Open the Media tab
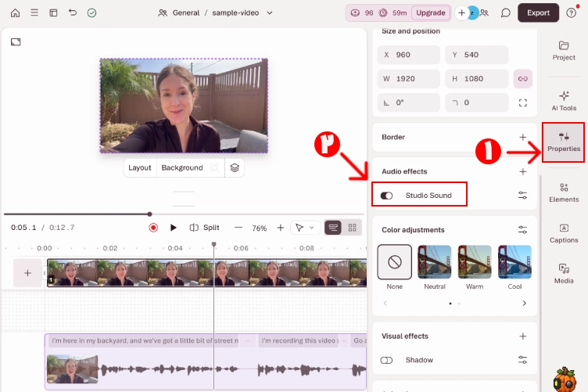The width and height of the screenshot is (588, 392). pyautogui.click(x=564, y=274)
